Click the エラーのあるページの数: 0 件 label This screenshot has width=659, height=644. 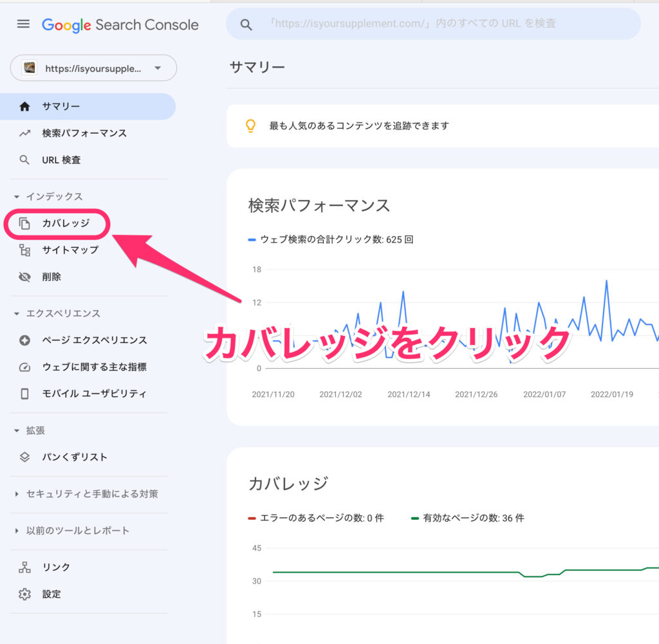322,518
